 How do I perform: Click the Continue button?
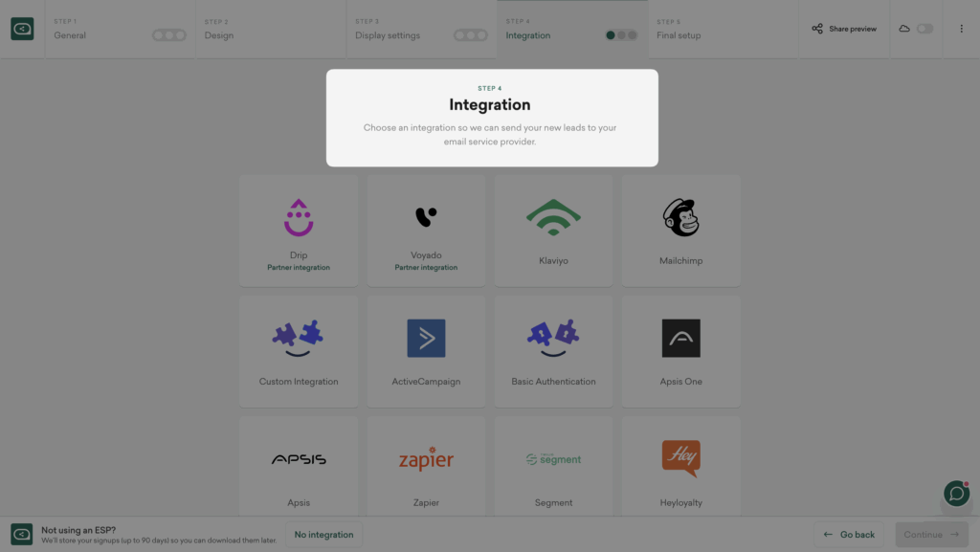(931, 535)
